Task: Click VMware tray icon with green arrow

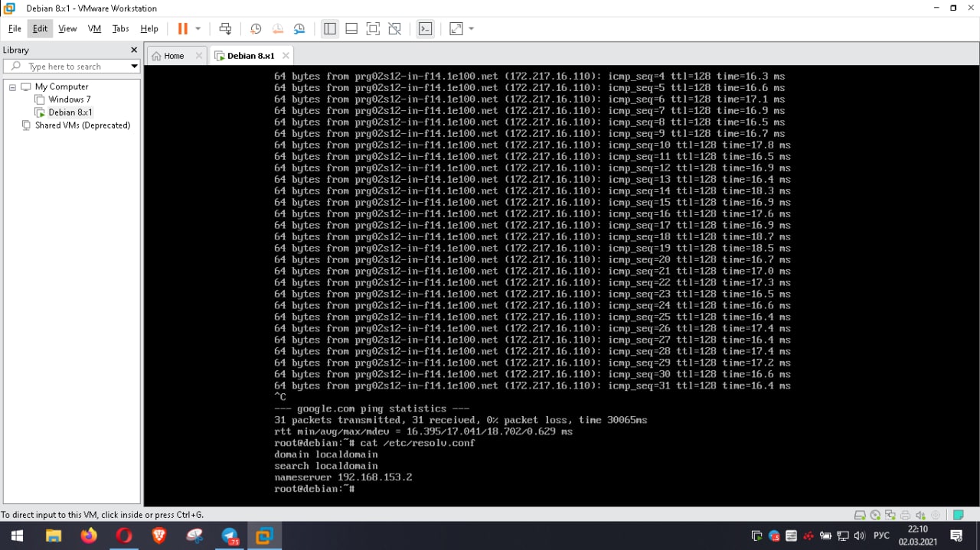Action: (x=756, y=535)
